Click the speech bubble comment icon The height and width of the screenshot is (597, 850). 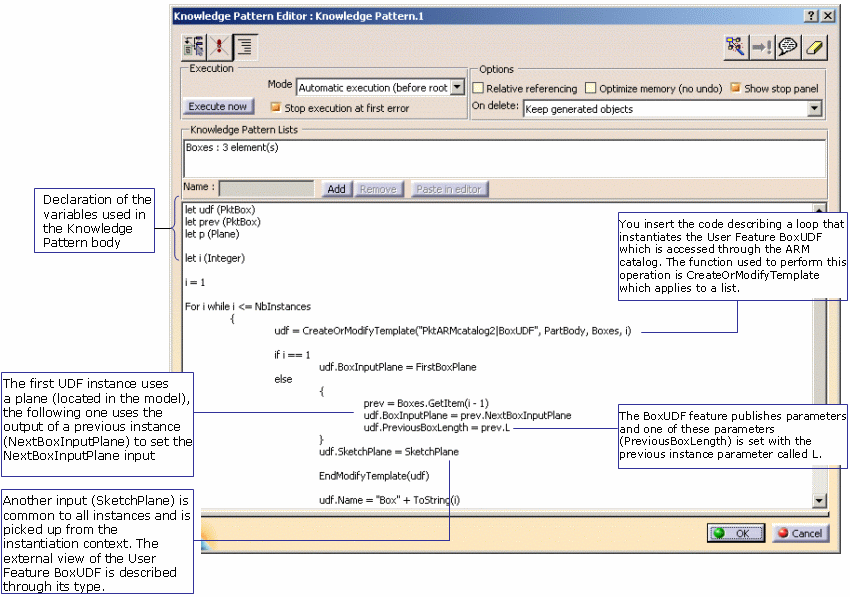tap(789, 46)
